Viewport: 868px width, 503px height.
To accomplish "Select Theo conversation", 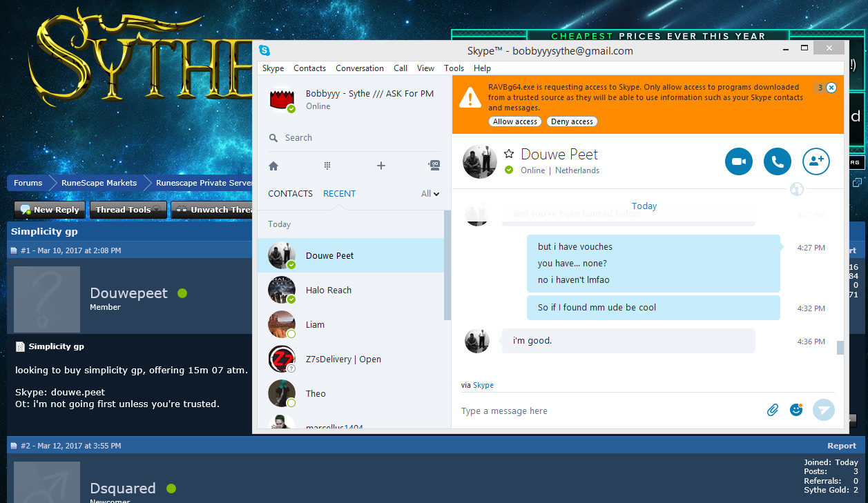I will (x=351, y=393).
